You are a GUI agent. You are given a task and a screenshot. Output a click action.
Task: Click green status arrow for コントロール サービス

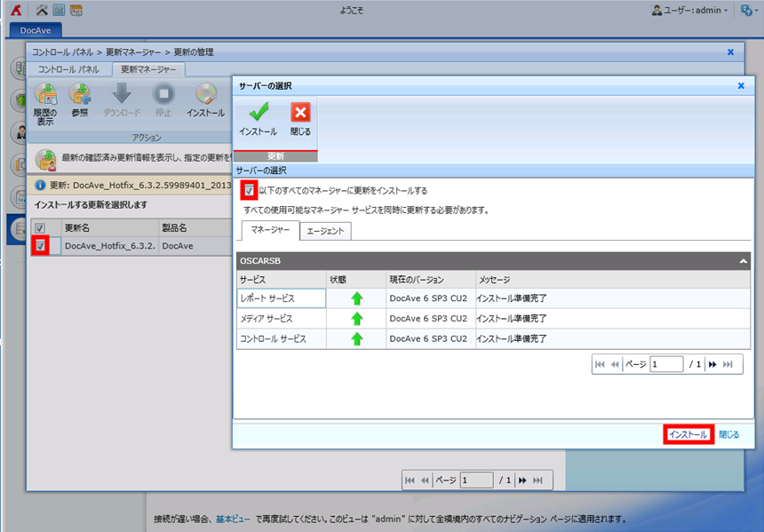[357, 338]
